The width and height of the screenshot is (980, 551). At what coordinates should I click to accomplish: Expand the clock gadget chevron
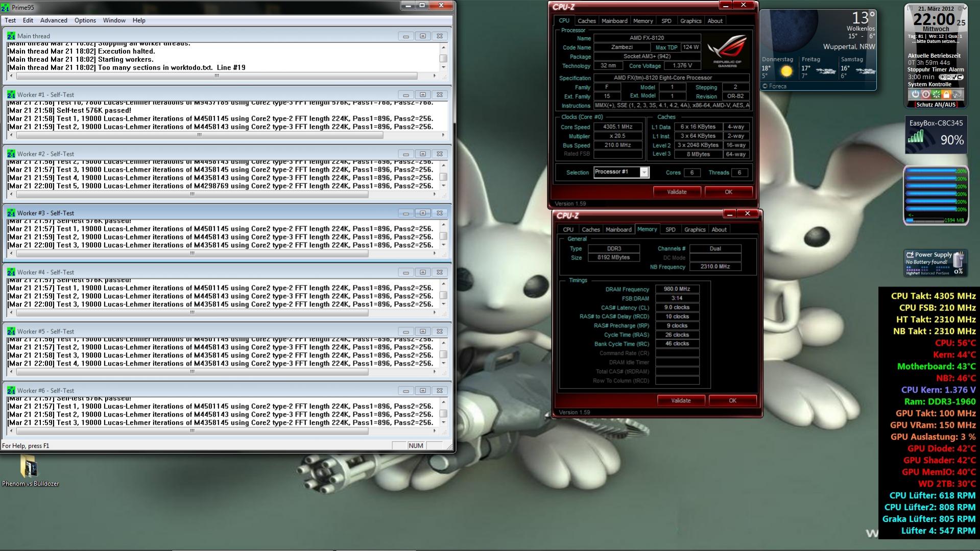pos(966,9)
